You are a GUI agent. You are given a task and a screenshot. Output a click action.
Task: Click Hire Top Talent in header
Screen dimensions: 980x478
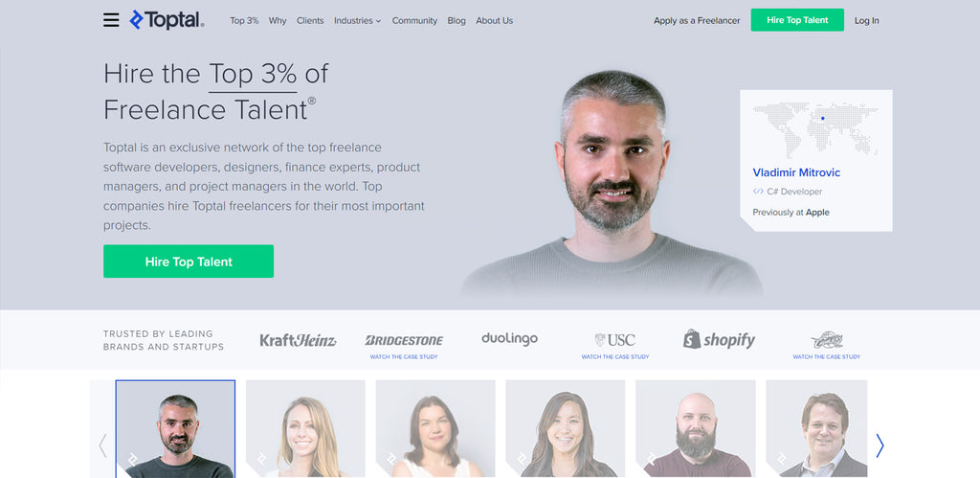[797, 20]
